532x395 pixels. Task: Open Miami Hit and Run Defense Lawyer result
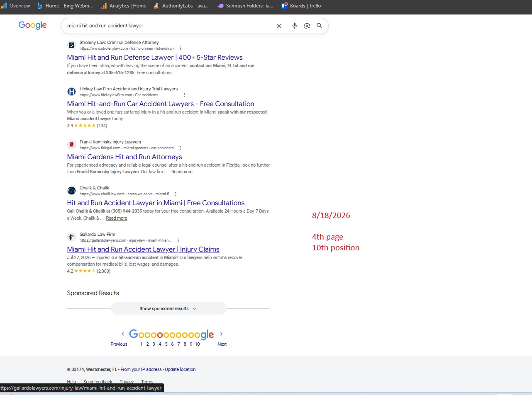(x=155, y=58)
